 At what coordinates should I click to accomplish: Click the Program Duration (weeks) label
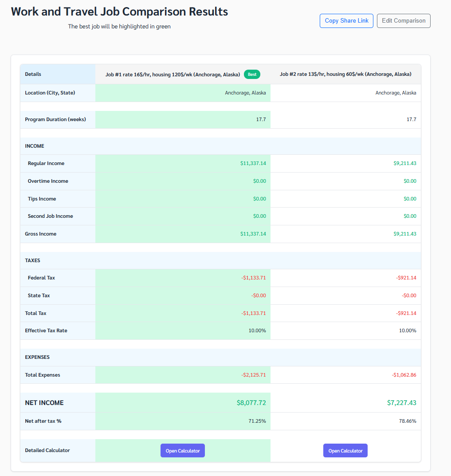coord(55,119)
